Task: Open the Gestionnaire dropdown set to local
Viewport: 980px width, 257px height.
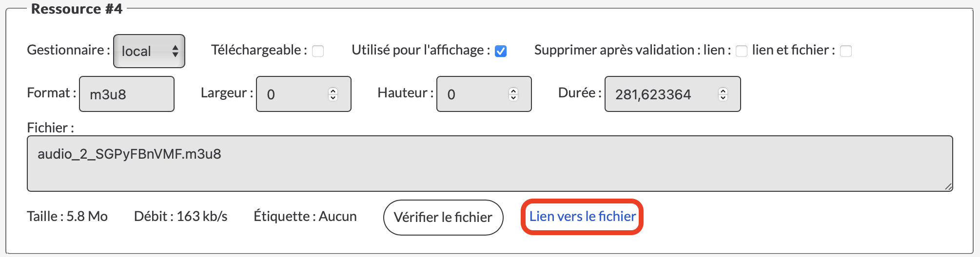Action: [x=149, y=51]
